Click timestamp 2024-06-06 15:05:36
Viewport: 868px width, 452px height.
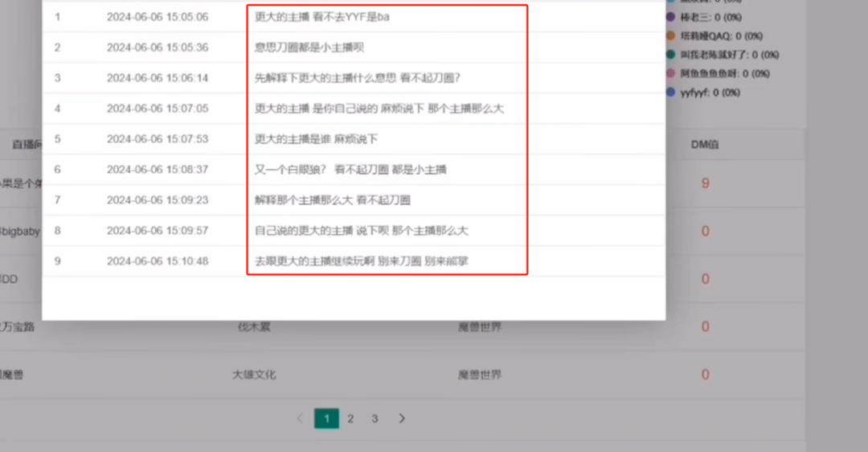click(158, 47)
